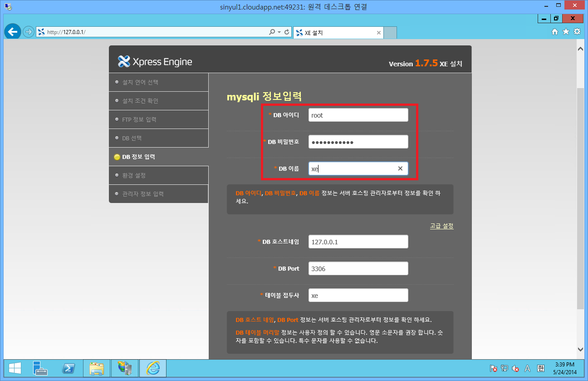The image size is (588, 381).
Task: Restore the inner browser window
Action: (x=556, y=19)
